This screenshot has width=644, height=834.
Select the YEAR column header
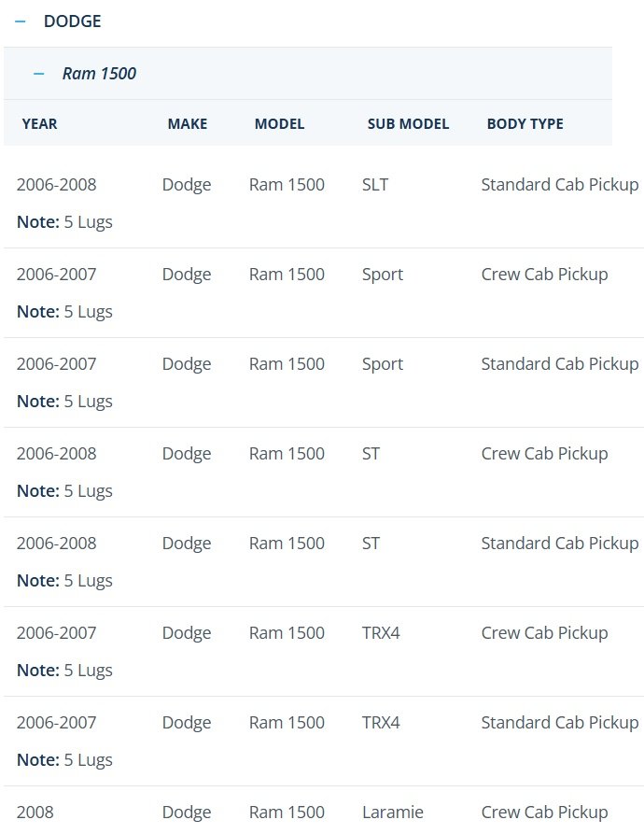click(x=39, y=124)
